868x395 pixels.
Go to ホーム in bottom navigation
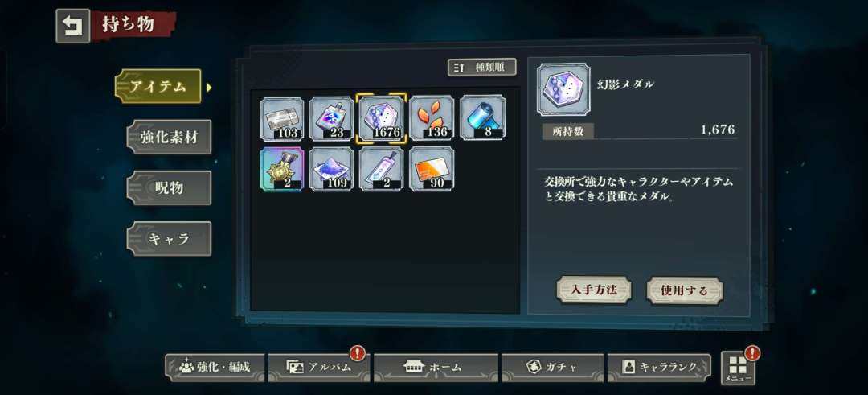click(436, 368)
